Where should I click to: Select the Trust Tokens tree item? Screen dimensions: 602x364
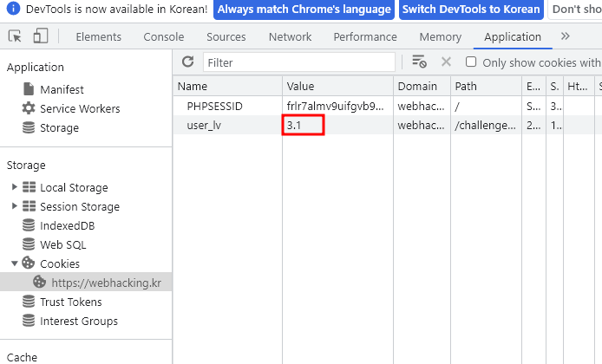coord(70,302)
